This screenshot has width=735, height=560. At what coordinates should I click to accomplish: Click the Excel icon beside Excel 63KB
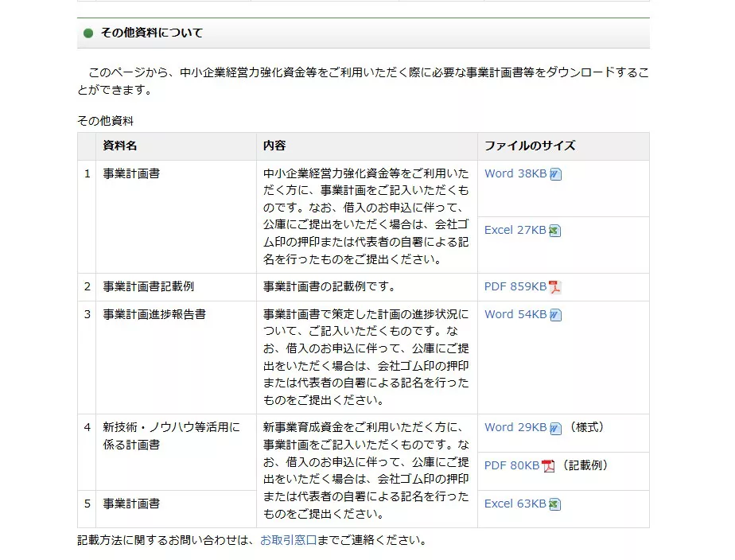(554, 504)
